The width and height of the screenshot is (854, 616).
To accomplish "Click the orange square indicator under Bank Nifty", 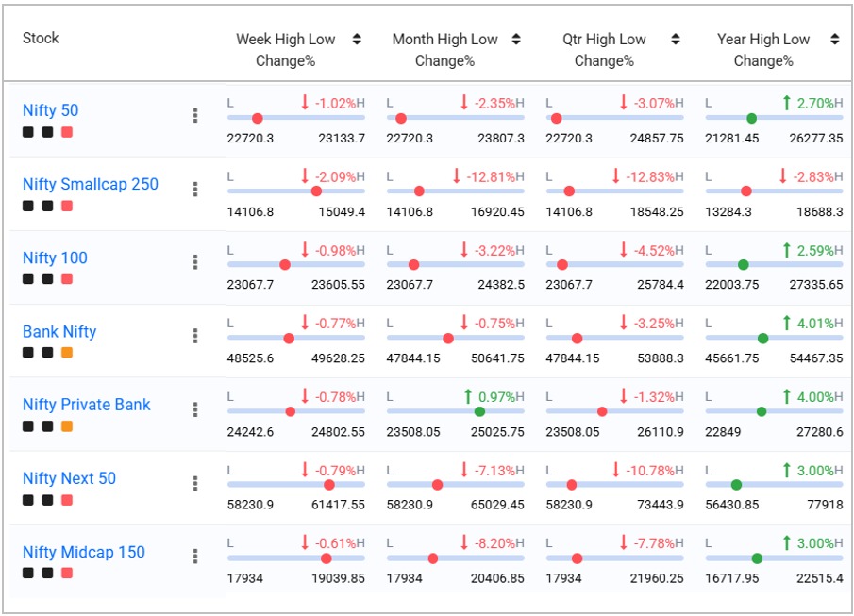I will pyautogui.click(x=67, y=353).
